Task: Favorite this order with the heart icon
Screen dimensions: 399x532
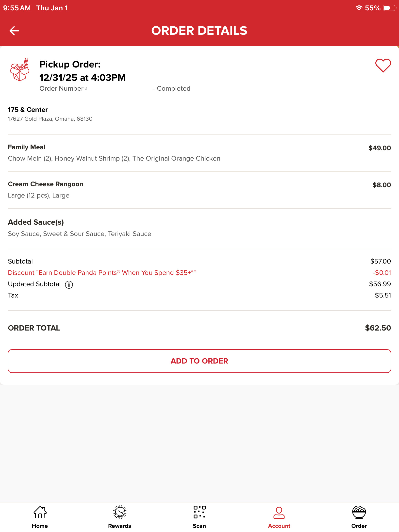Action: pyautogui.click(x=383, y=66)
